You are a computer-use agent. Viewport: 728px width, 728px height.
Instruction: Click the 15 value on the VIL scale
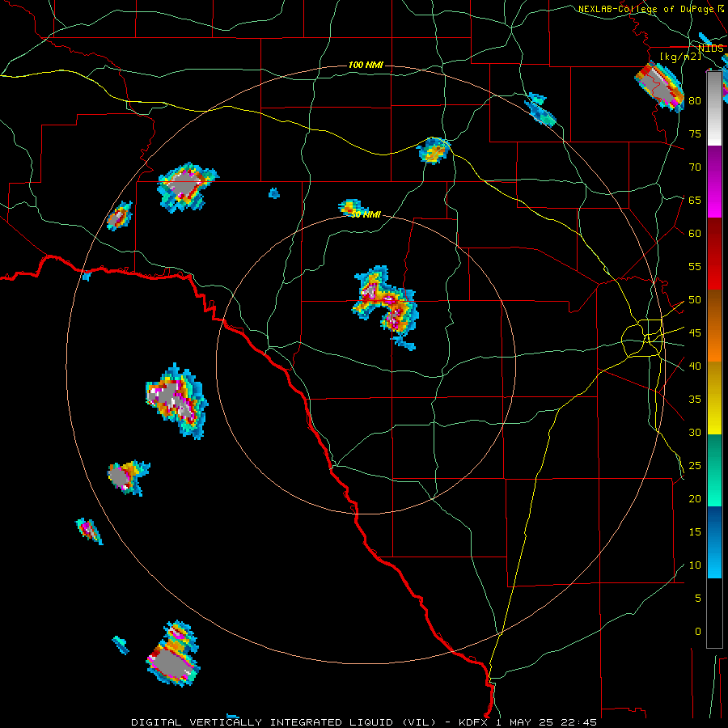click(695, 532)
